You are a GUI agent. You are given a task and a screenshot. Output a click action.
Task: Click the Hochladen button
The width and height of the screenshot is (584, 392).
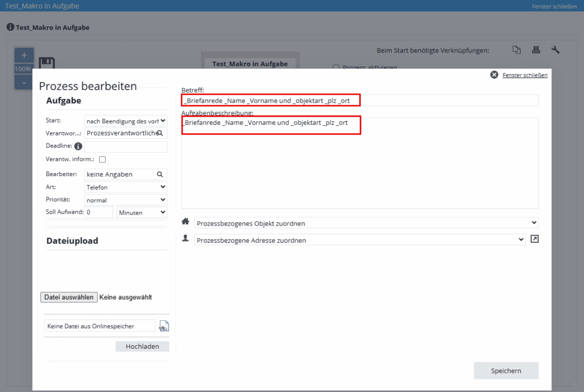pyautogui.click(x=142, y=346)
